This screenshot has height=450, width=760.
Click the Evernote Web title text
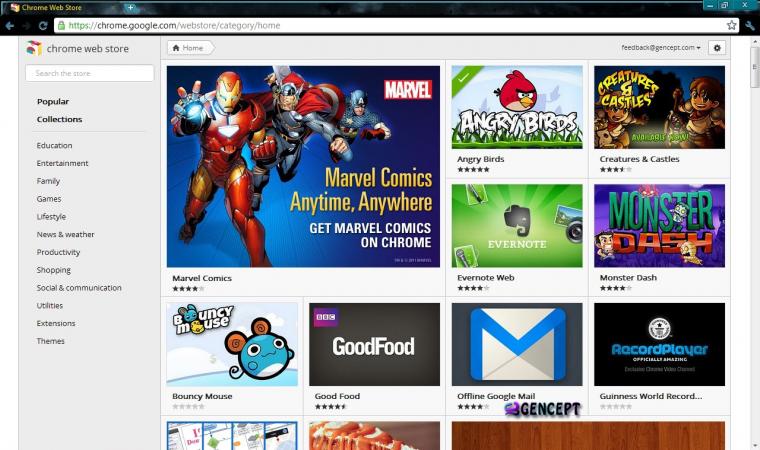(486, 278)
